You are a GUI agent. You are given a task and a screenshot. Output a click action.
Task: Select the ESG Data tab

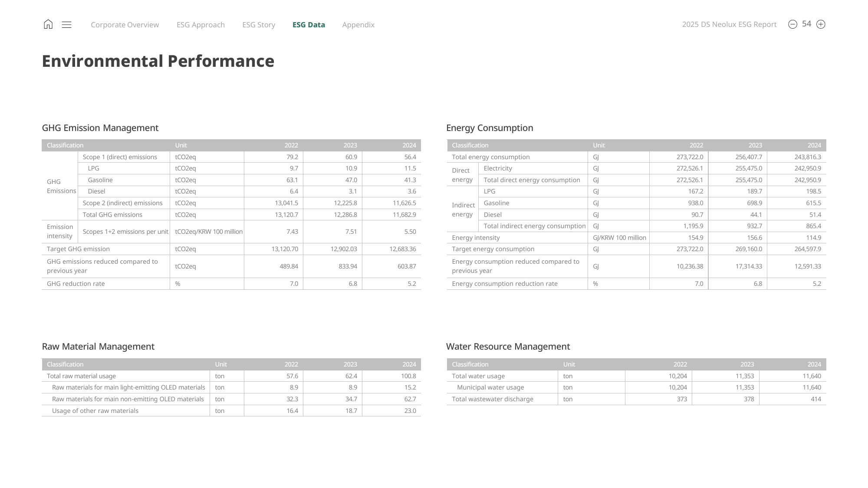point(309,25)
